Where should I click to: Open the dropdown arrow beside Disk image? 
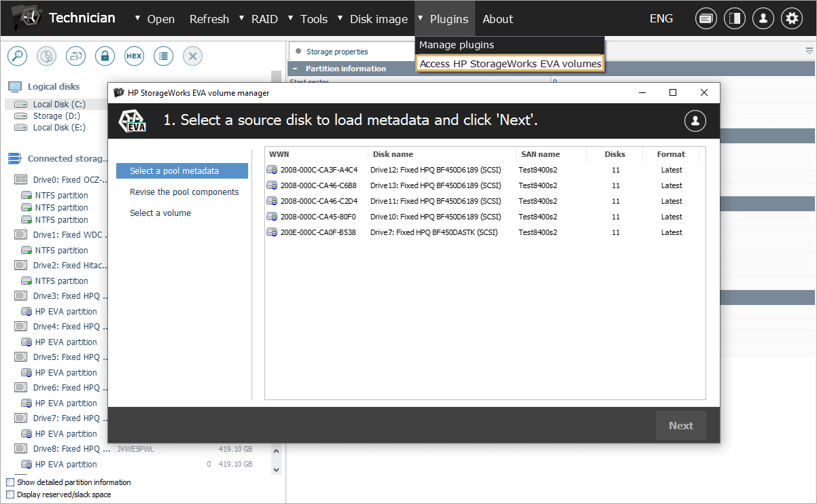[x=341, y=18]
